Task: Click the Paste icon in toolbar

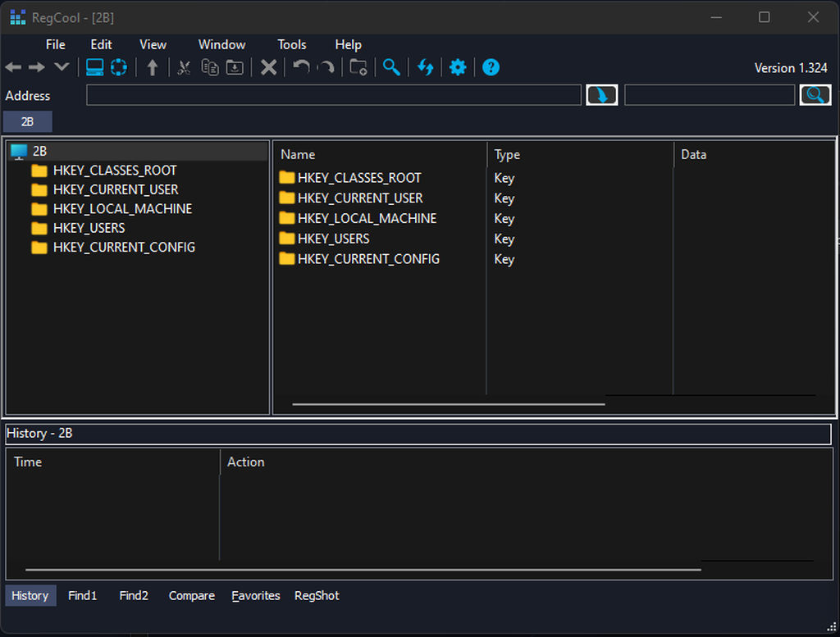Action: (x=235, y=67)
